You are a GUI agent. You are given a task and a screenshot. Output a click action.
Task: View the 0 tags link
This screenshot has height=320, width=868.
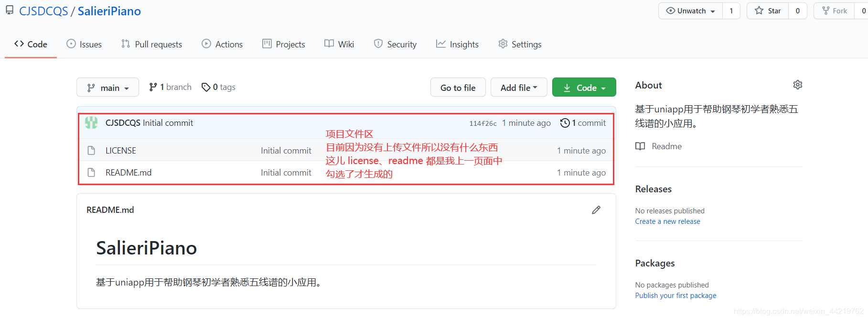(x=218, y=87)
